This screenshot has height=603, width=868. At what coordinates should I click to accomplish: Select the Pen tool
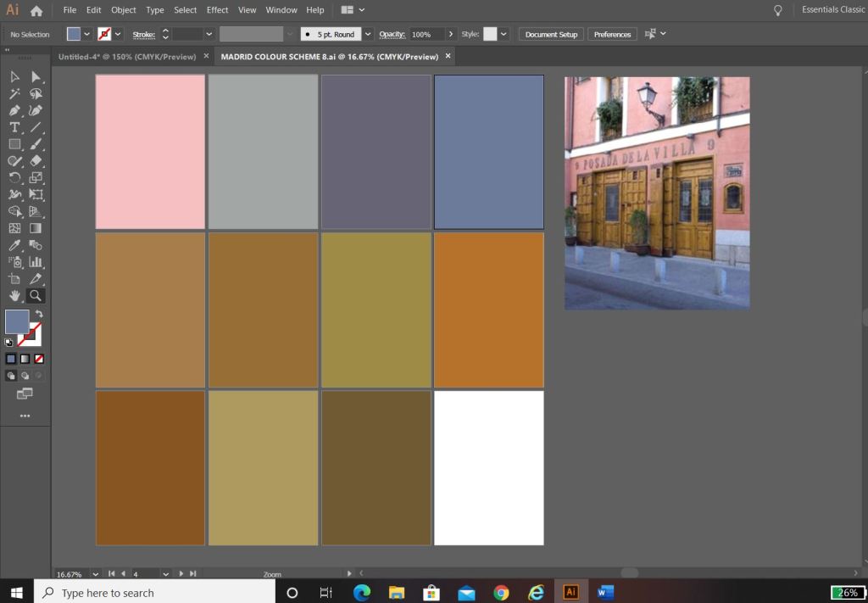14,110
